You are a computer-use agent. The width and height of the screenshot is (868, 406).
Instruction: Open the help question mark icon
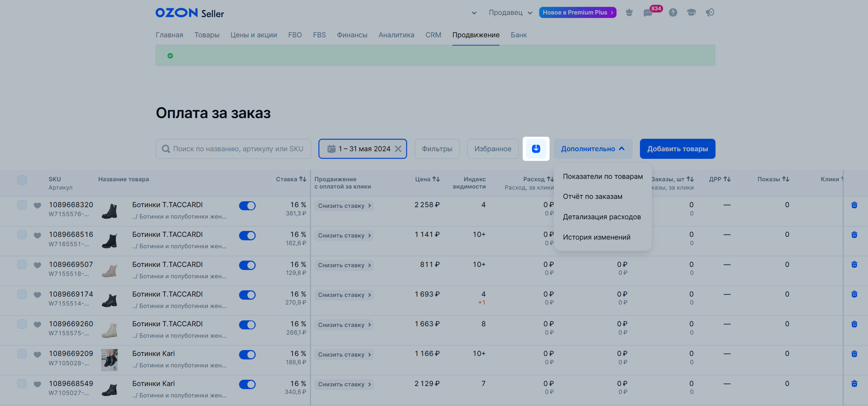673,12
